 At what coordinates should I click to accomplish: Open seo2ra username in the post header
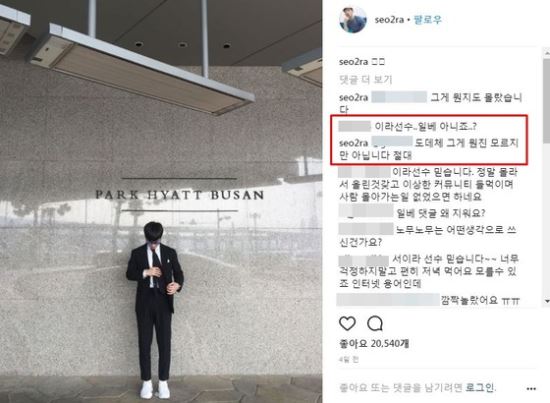pyautogui.click(x=389, y=20)
